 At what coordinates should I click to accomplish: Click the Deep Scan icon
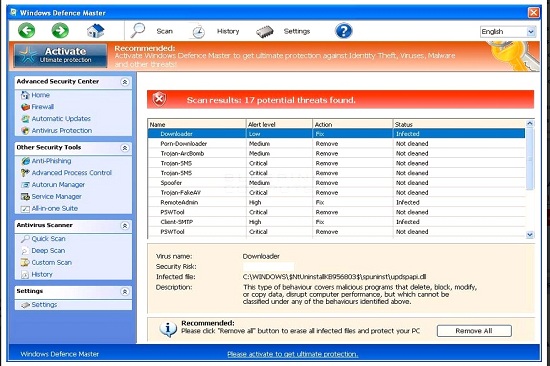coord(25,251)
